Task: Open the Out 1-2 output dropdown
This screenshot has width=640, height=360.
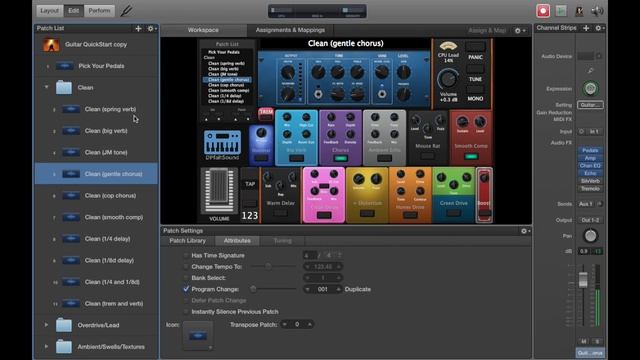Action: click(590, 220)
